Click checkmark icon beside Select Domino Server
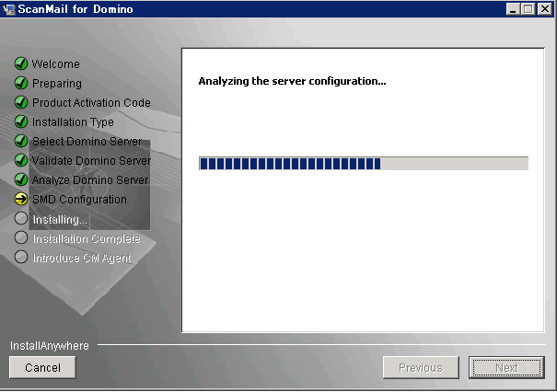 [21, 142]
